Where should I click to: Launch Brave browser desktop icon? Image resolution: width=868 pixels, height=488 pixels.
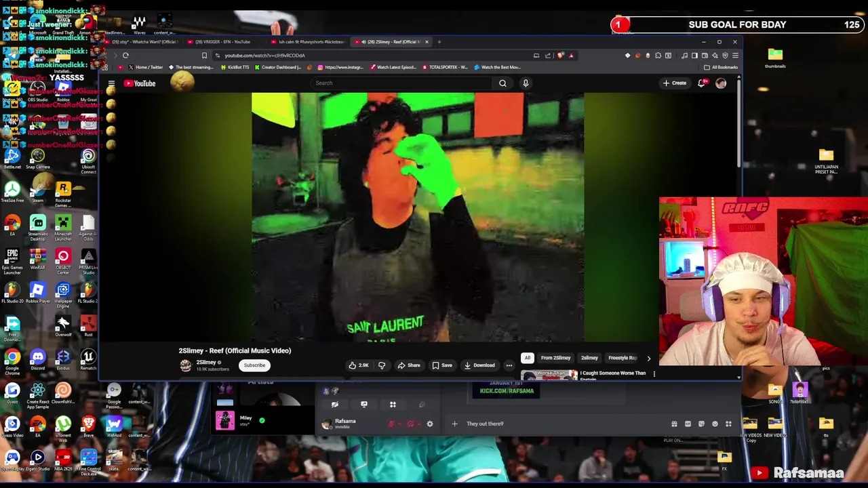coord(88,426)
